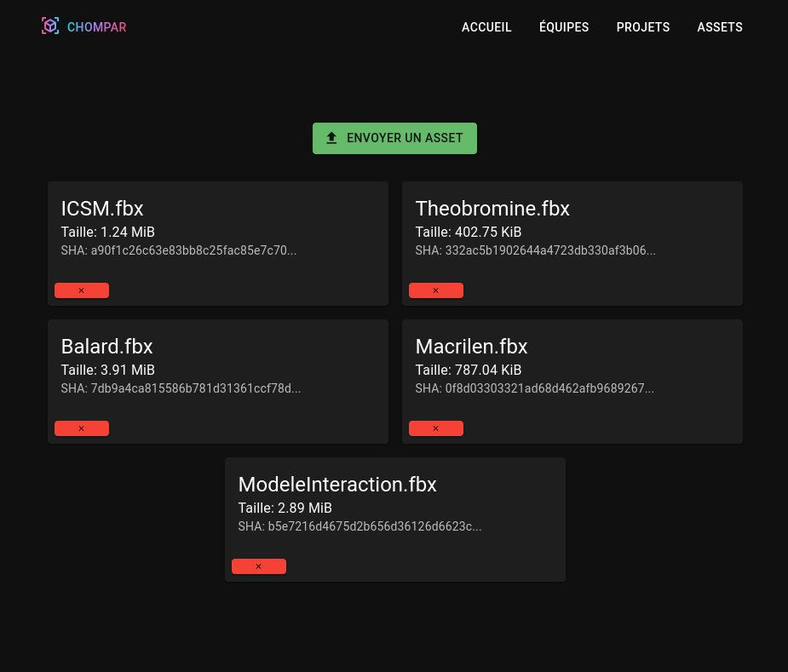Delete the ICSM.fbx asset

point(82,290)
